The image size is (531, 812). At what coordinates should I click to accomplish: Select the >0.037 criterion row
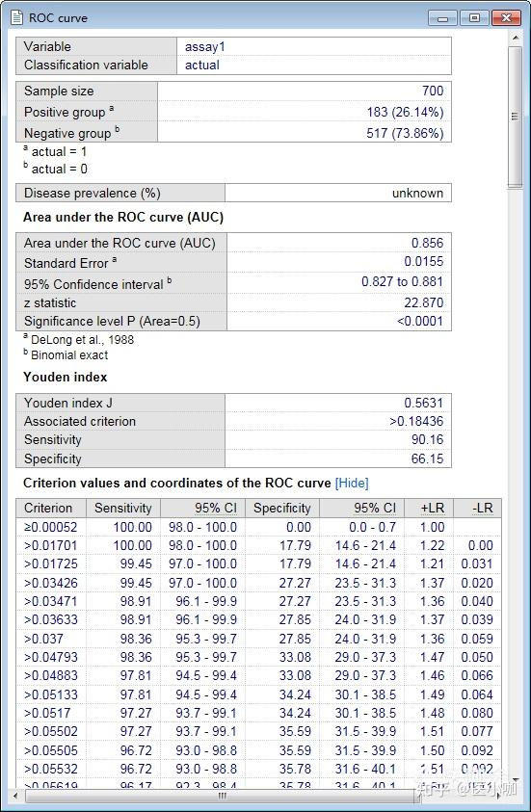coord(258,639)
